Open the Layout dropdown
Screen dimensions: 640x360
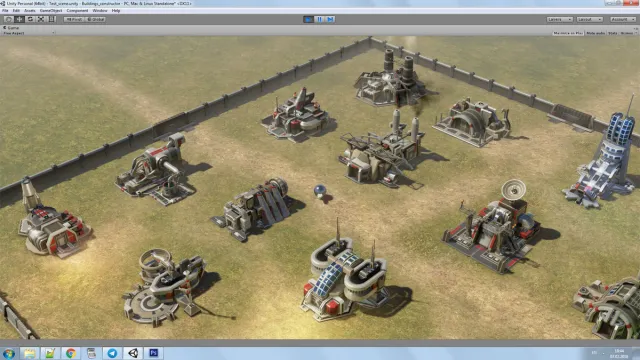589,19
